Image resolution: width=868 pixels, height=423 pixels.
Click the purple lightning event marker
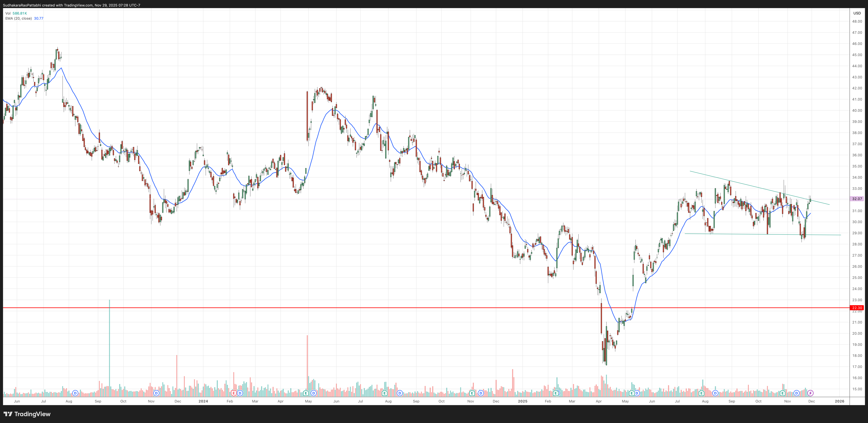810,393
